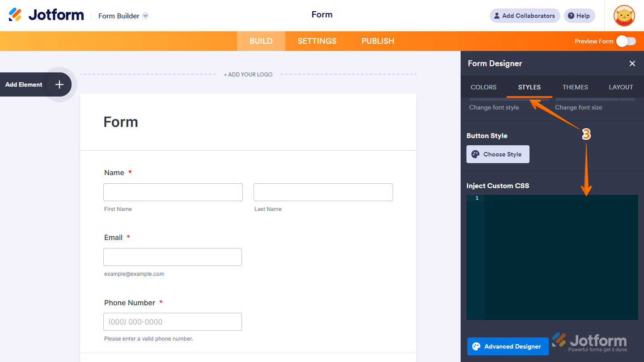Image resolution: width=644 pixels, height=362 pixels.
Task: Click the Help question-mark icon
Action: (x=571, y=16)
